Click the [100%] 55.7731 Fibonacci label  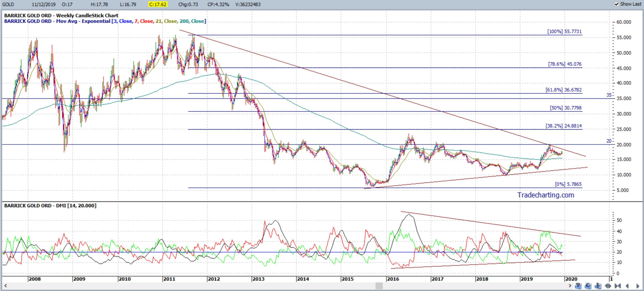tap(565, 31)
